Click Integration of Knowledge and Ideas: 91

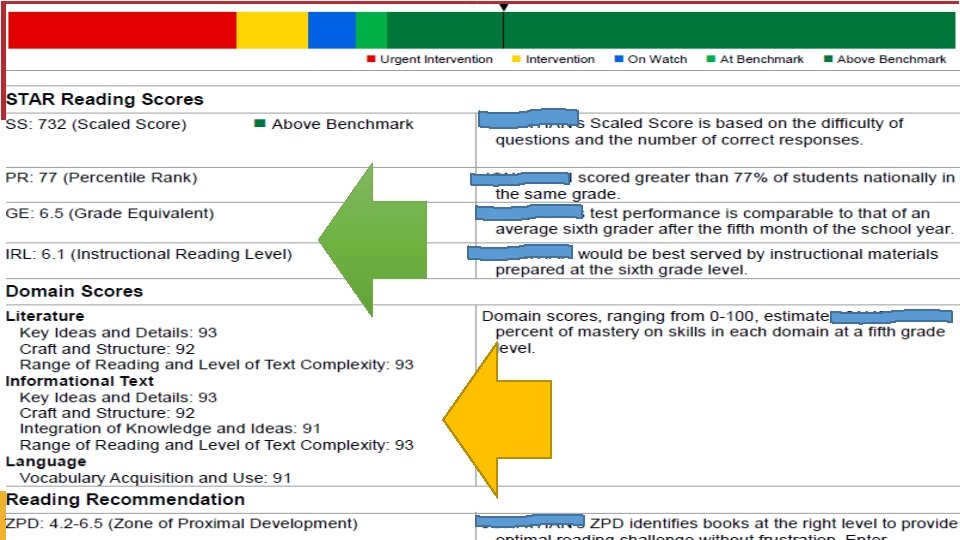click(170, 429)
